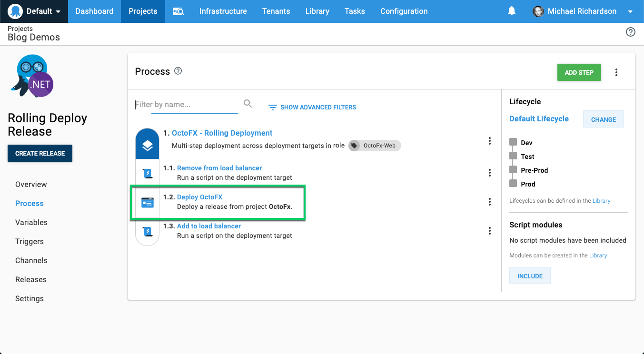Toggle the Prod lifecycle checkbox
The image size is (644, 354).
point(513,184)
